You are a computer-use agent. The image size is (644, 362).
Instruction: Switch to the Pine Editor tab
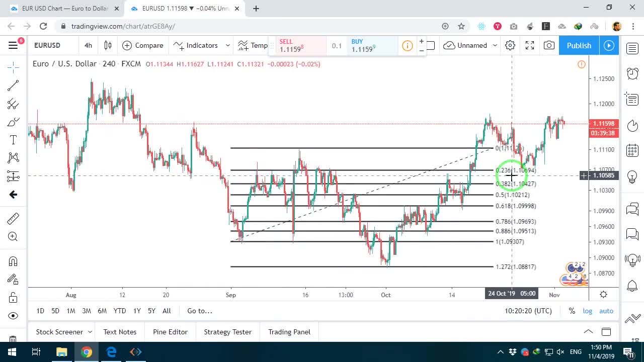click(x=170, y=332)
